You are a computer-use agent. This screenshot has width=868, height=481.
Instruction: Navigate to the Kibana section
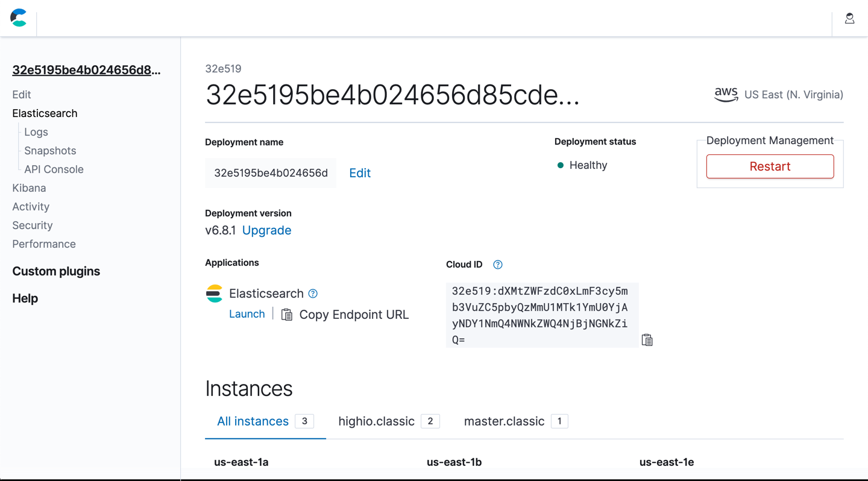pos(29,187)
